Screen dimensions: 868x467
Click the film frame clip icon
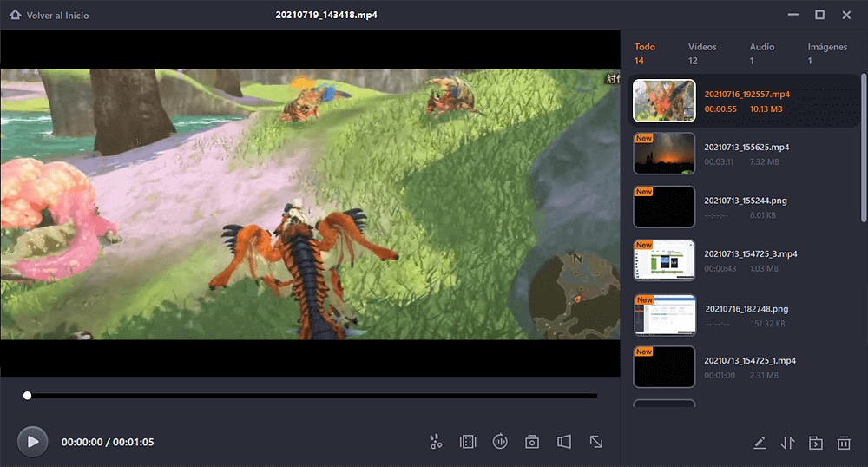468,442
